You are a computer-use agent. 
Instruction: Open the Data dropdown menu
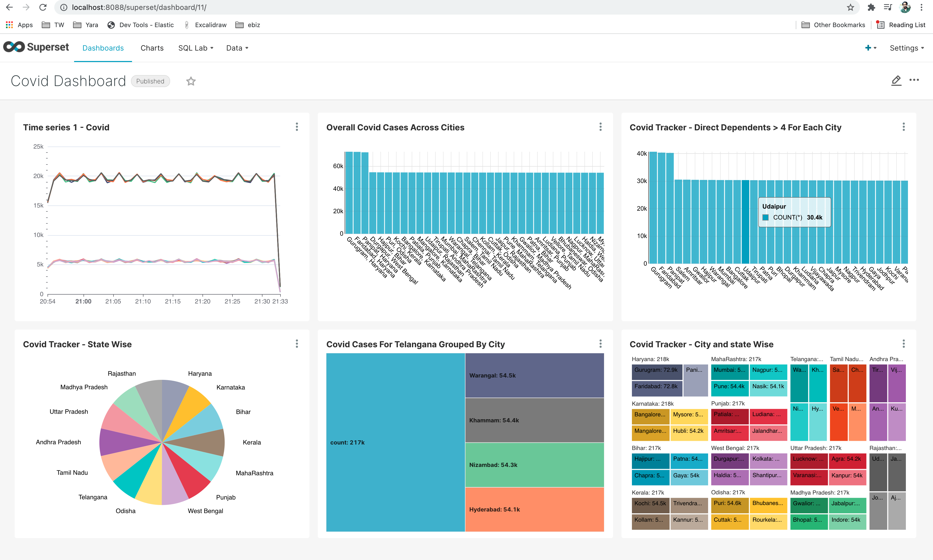236,47
